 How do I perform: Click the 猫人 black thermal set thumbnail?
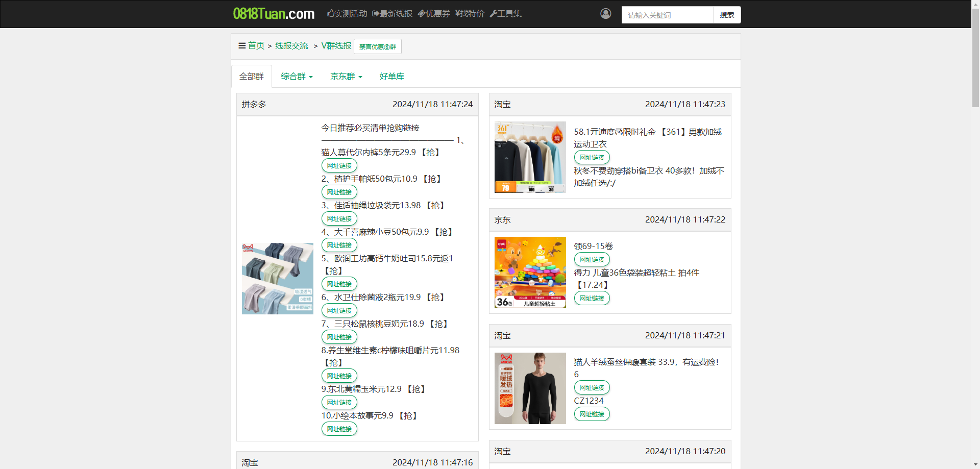530,388
